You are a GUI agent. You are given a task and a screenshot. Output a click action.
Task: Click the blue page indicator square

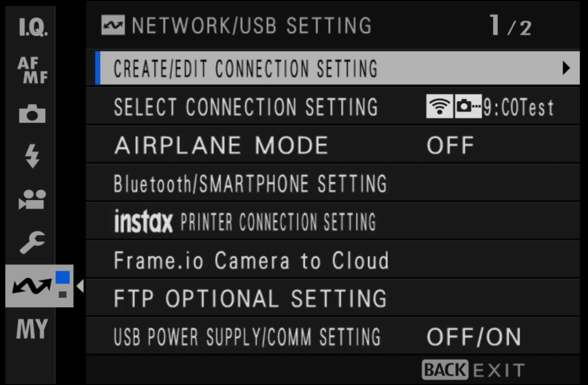click(62, 277)
